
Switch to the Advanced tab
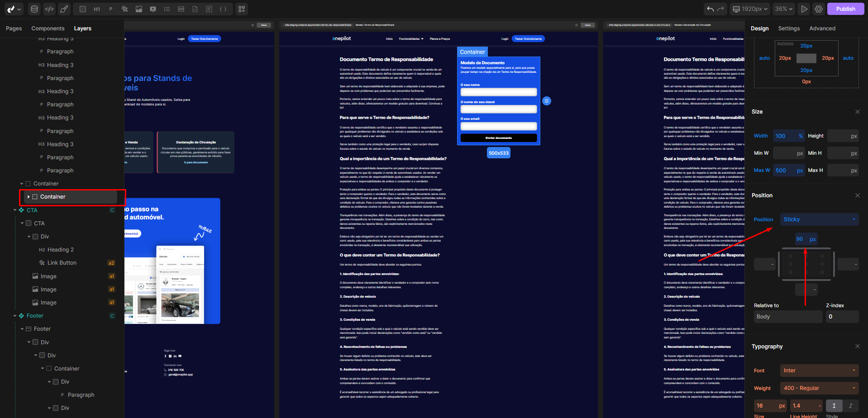(x=822, y=28)
